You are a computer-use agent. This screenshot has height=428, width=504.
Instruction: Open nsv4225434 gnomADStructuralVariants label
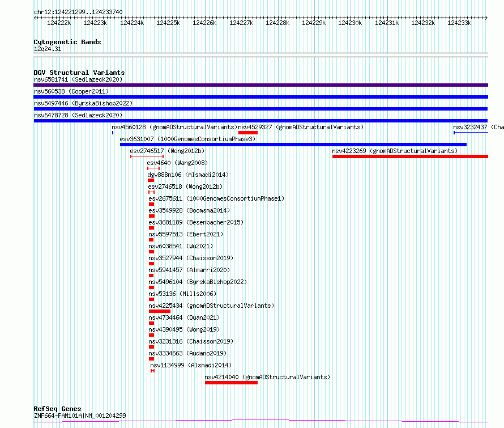[211, 306]
